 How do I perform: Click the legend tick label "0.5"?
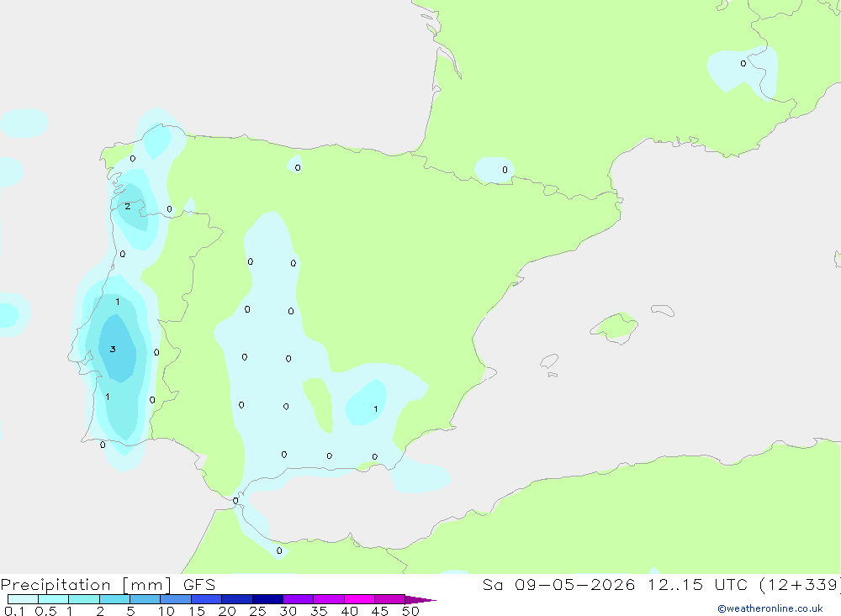click(45, 611)
